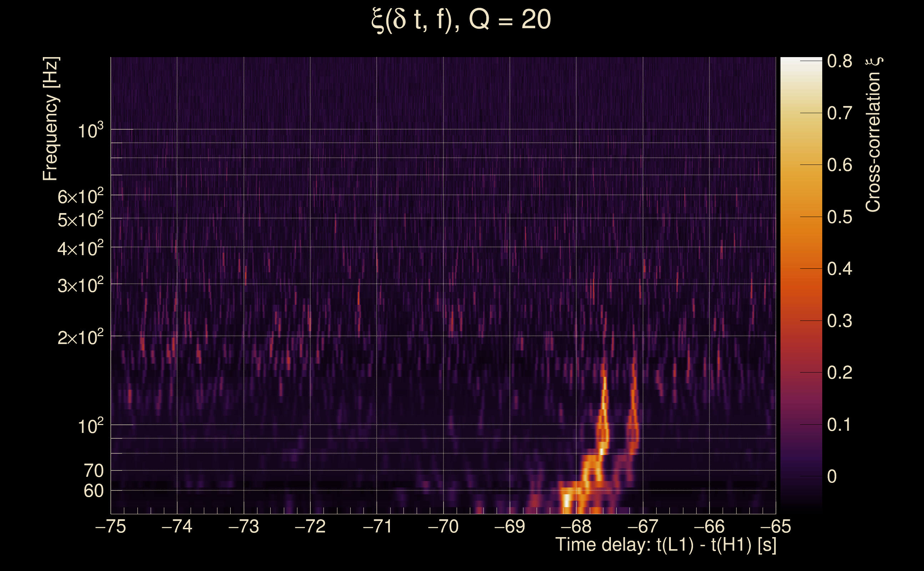The image size is (924, 571).
Task: Click the 0.3 tick label on the colorbar
Action: (839, 321)
